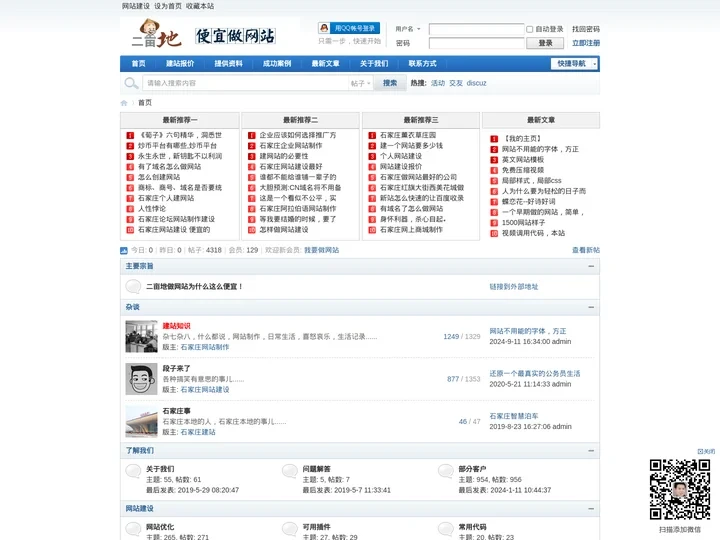Click the home breadcrumb icon
The height and width of the screenshot is (540, 720).
124,103
